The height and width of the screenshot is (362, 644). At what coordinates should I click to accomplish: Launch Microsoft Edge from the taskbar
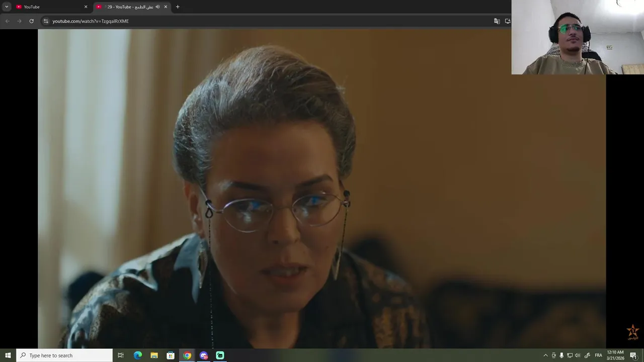tap(137, 355)
